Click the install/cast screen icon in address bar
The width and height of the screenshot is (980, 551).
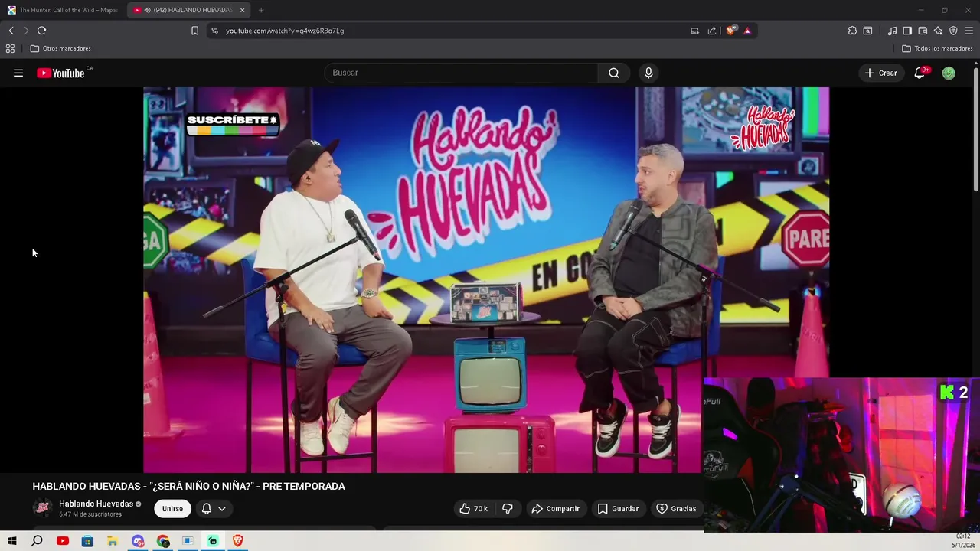694,31
